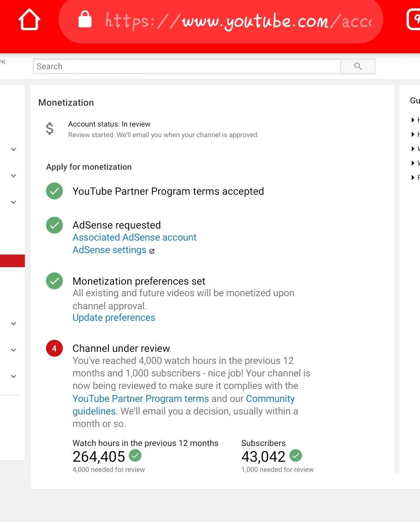Viewport: 420px width, 522px height.
Task: Expand first sidebar chevron beside Account status
Action: [x=13, y=149]
